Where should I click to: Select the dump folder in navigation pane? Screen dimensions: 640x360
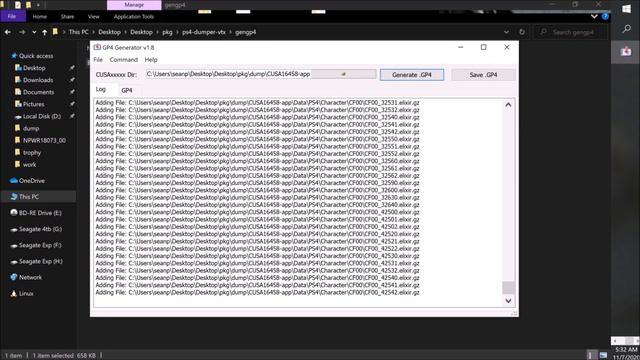[x=31, y=128]
